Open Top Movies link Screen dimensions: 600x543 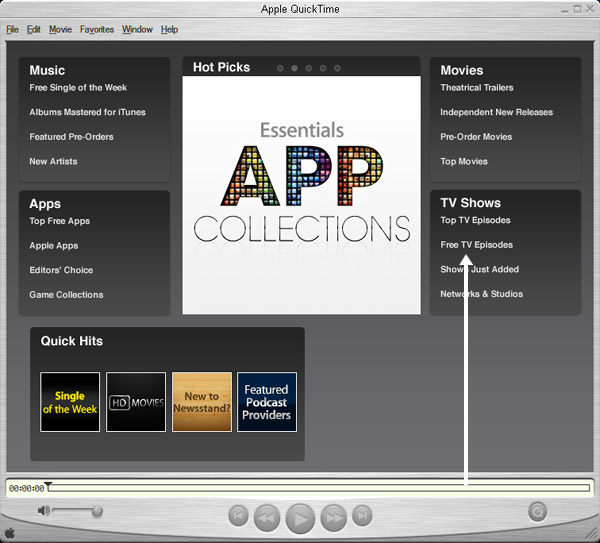[x=464, y=161]
